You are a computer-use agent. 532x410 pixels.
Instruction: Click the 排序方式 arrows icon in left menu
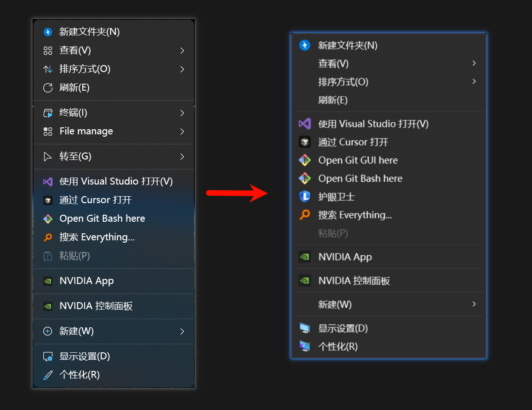48,69
